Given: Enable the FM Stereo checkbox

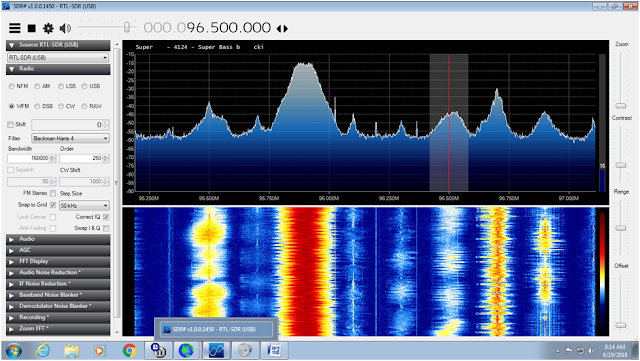Looking at the screenshot, I should (x=53, y=193).
